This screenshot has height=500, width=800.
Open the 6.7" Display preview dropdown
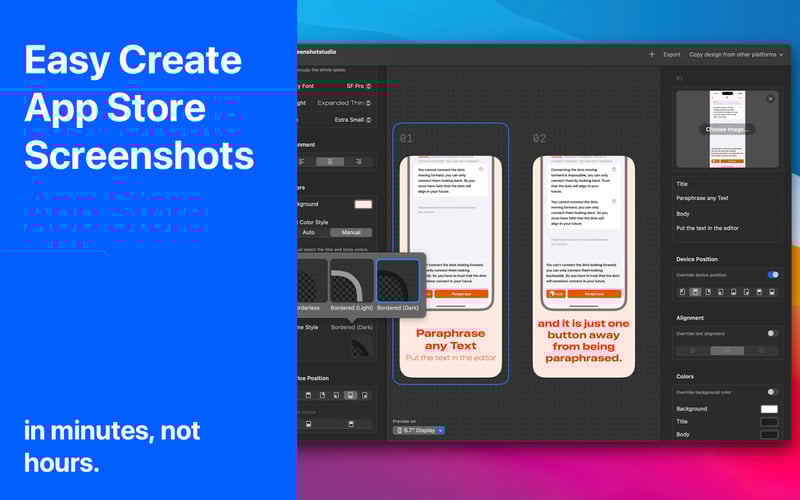(418, 430)
